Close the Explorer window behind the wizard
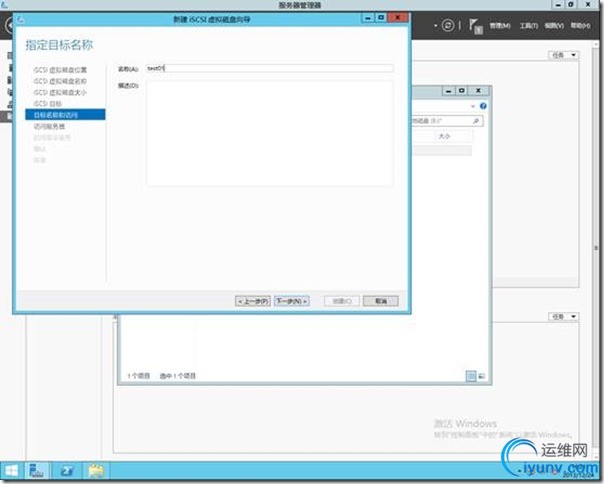 point(478,91)
